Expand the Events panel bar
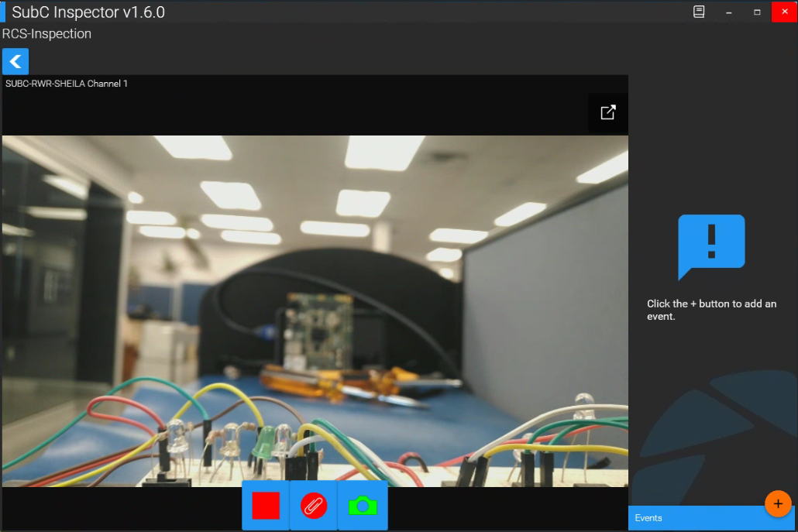This screenshot has width=798, height=532. (697, 518)
